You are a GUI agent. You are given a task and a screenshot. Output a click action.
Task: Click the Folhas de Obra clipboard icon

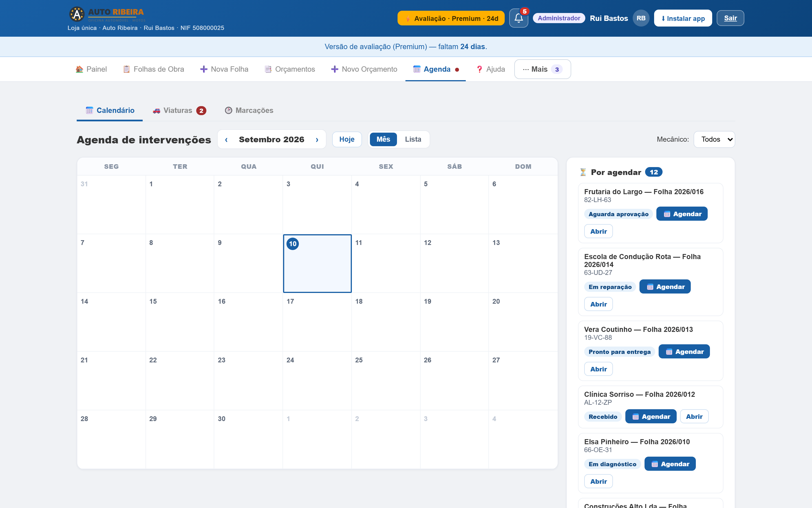tap(127, 69)
